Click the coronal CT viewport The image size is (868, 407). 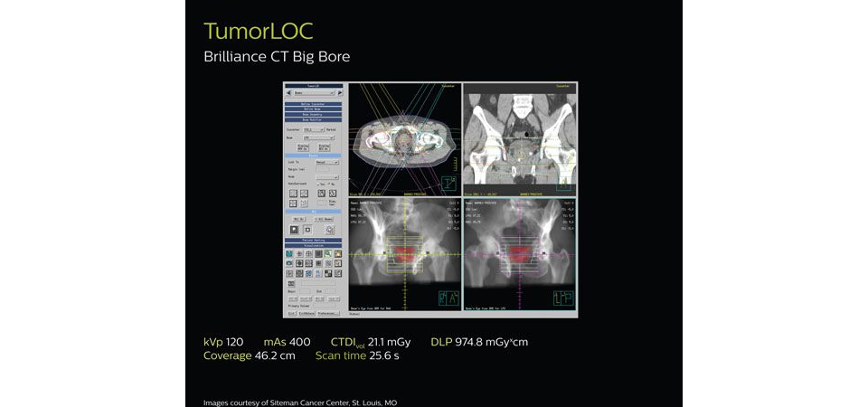pyautogui.click(x=520, y=139)
